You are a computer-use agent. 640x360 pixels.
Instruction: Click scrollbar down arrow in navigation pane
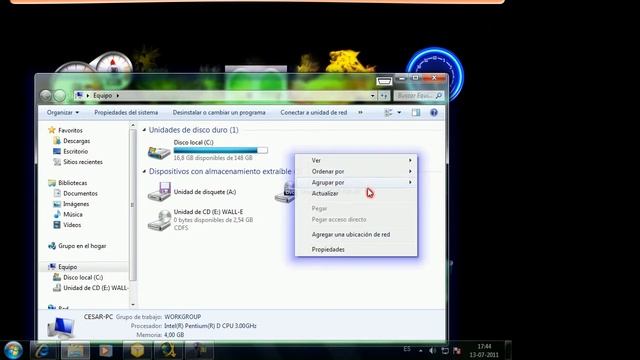(133, 304)
